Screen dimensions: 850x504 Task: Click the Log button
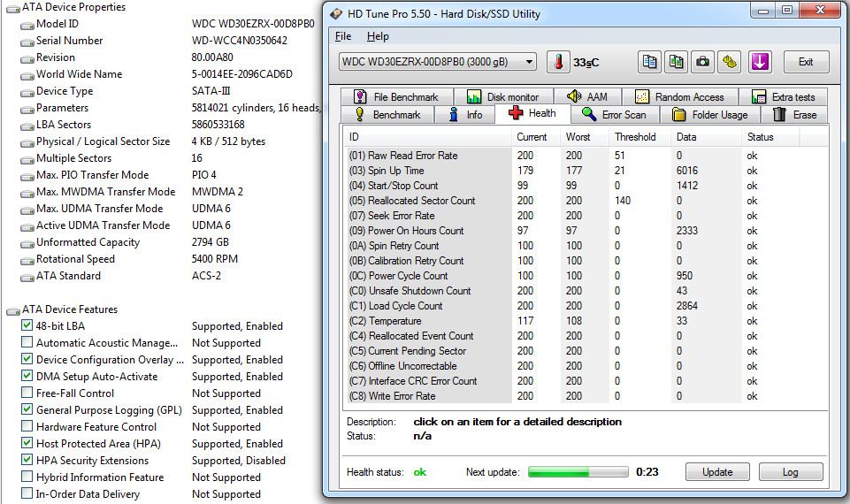(791, 472)
